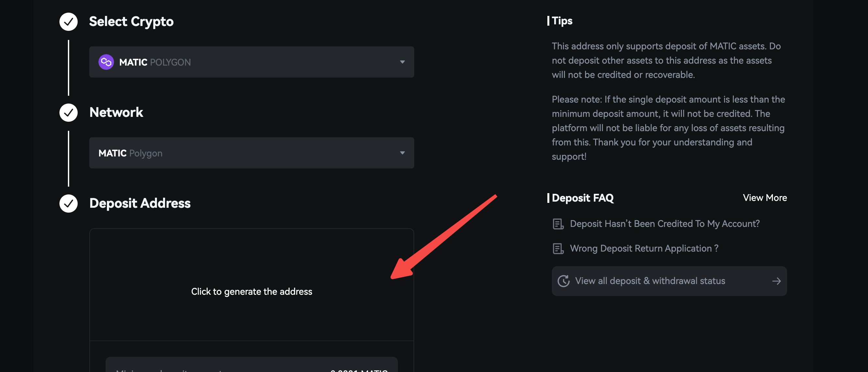Expand the crypto selector dropdown arrow
The height and width of the screenshot is (372, 868).
point(402,62)
